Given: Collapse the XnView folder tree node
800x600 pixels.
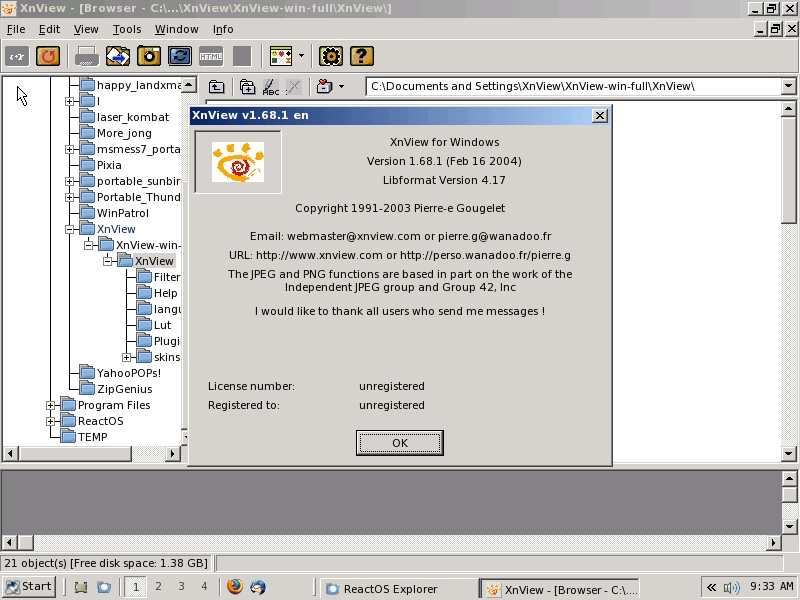Looking at the screenshot, I should [70, 229].
